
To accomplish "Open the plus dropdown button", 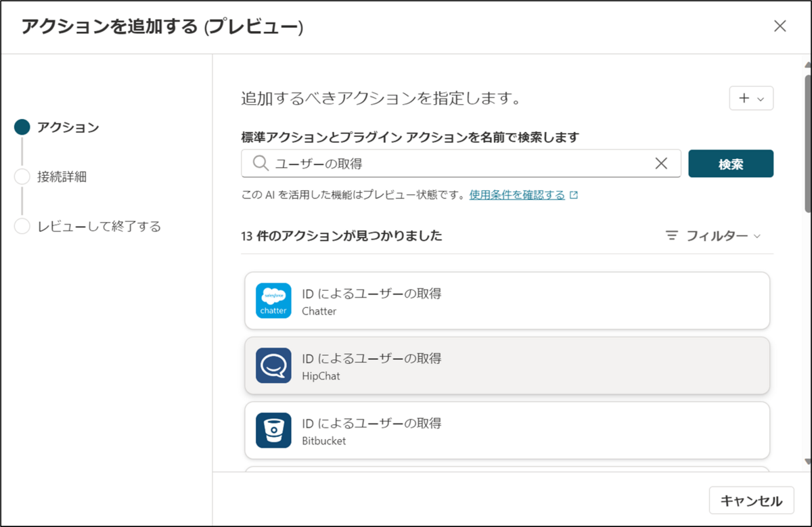I will pos(751,98).
